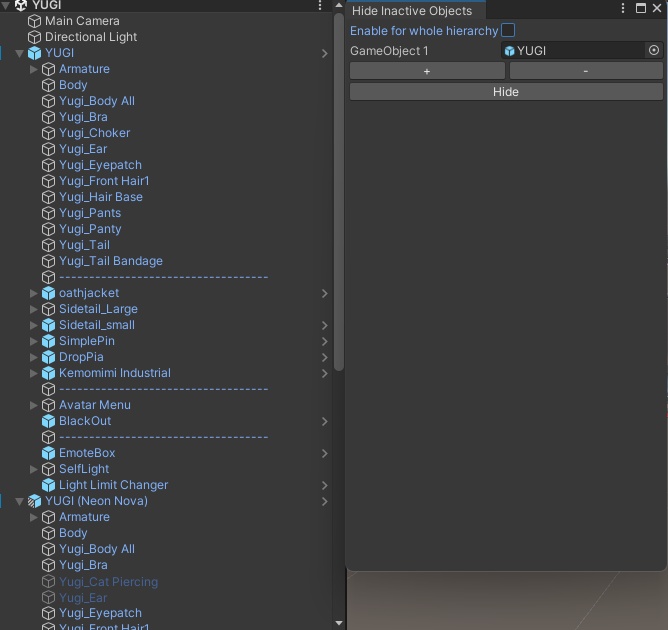Viewport: 668px width, 630px height.
Task: Select the inactive Yugi_Ear under Neon Nova
Action: [x=166, y=598]
